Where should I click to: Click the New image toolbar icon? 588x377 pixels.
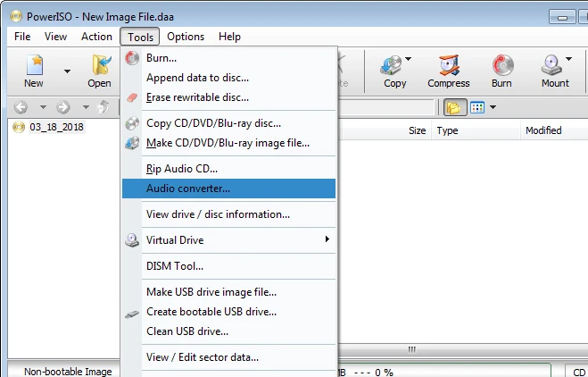(x=34, y=66)
